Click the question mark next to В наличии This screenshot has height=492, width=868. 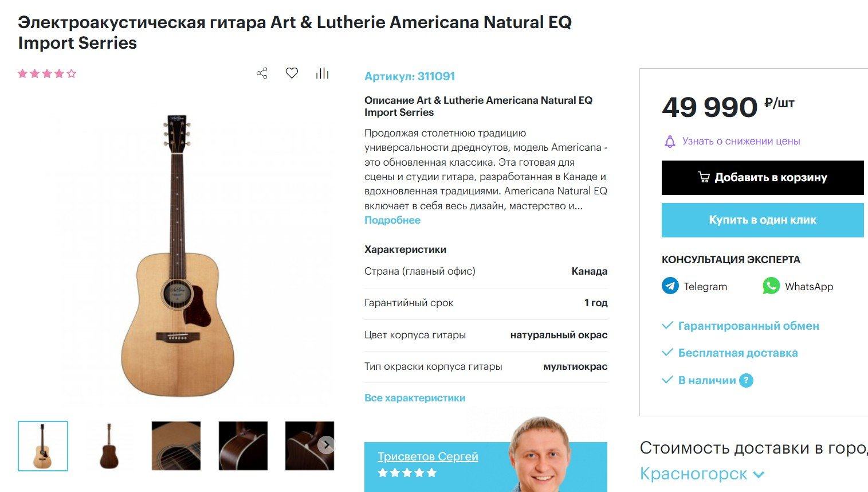pos(746,380)
